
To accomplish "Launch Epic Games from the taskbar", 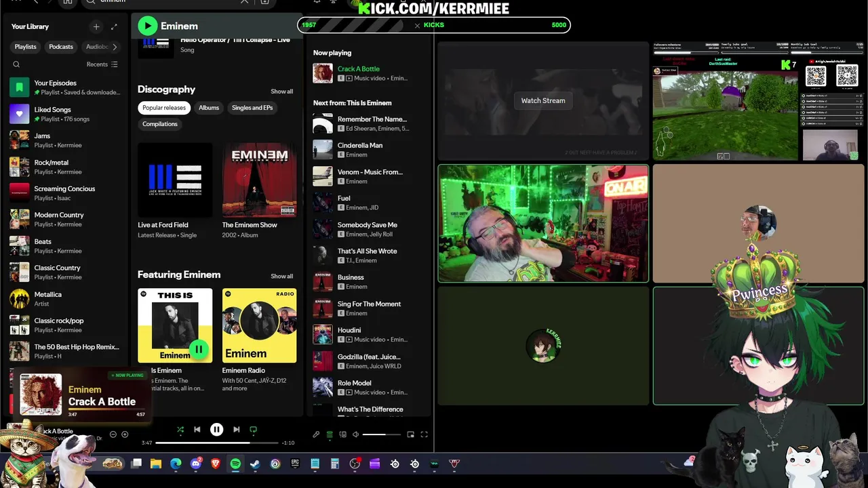I will click(295, 464).
